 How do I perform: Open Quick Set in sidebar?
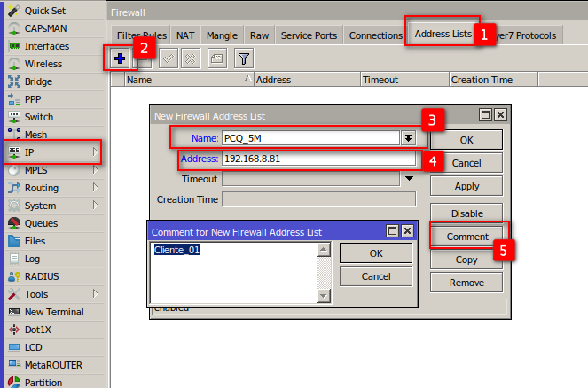pos(43,11)
